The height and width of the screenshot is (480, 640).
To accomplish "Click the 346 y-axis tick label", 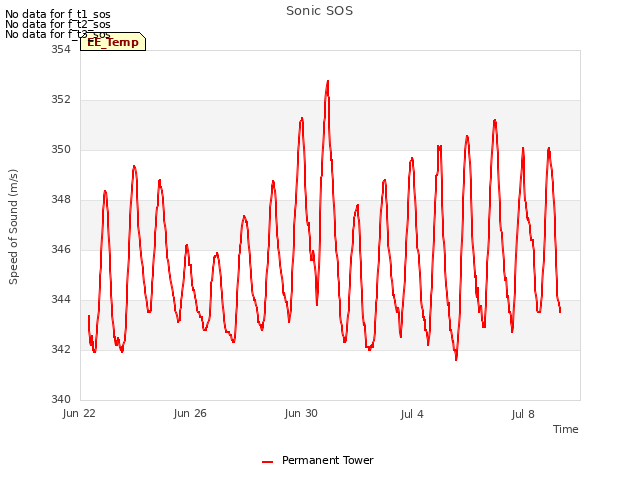I will (x=61, y=249).
